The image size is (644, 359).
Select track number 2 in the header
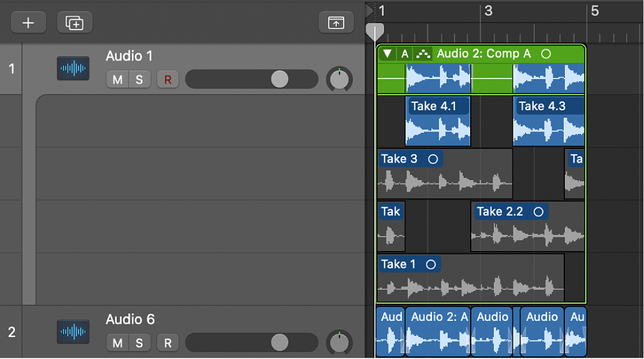coord(11,332)
